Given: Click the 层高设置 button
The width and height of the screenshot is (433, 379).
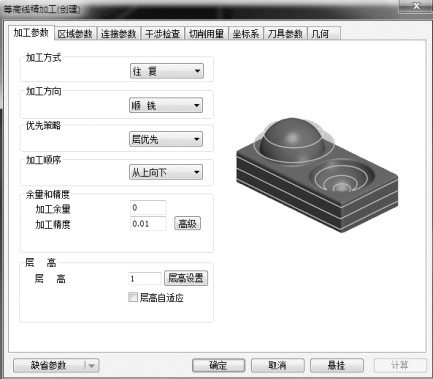Looking at the screenshot, I should (x=186, y=278).
